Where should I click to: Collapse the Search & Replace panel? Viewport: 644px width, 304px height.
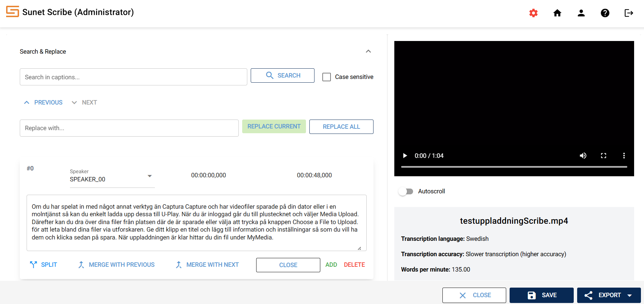[x=368, y=52]
